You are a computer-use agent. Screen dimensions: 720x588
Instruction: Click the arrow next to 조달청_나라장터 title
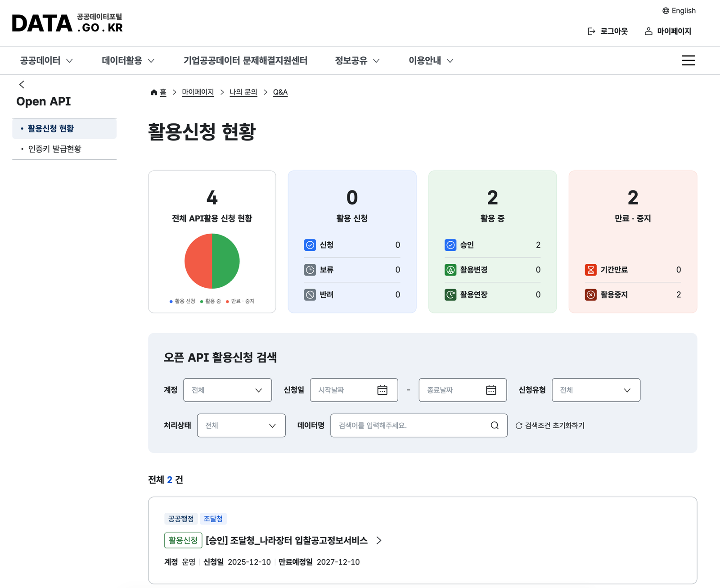379,540
